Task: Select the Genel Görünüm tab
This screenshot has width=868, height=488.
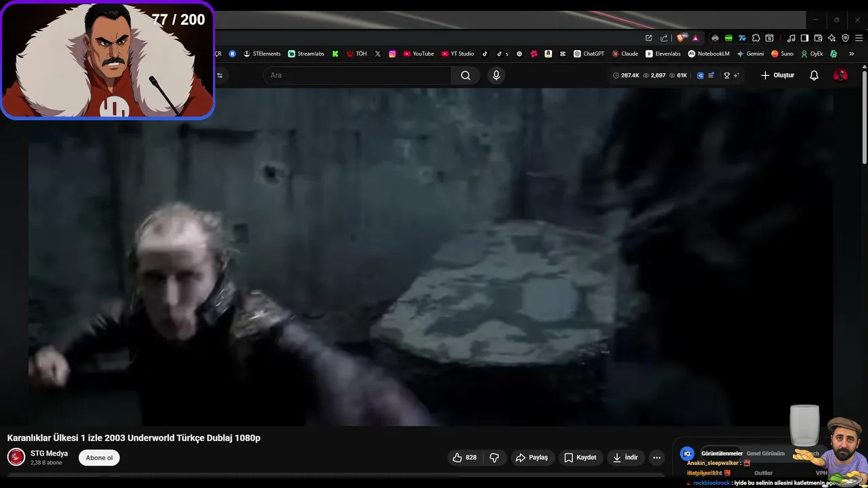Action: (766, 453)
